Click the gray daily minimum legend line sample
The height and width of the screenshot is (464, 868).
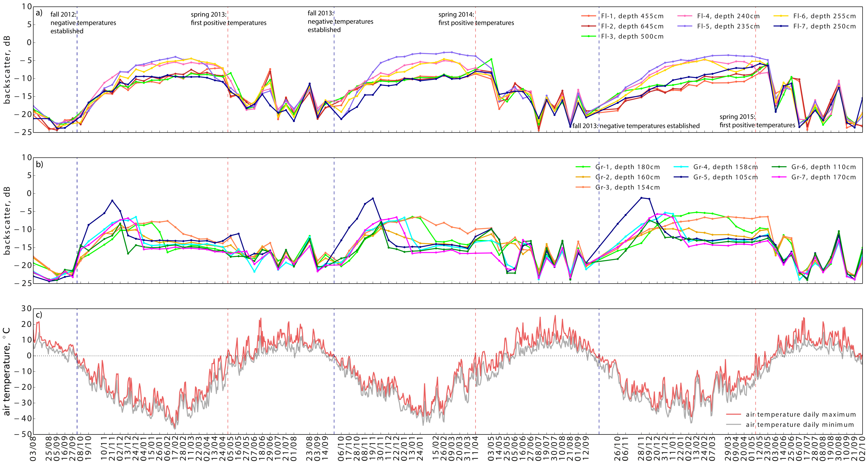click(734, 424)
